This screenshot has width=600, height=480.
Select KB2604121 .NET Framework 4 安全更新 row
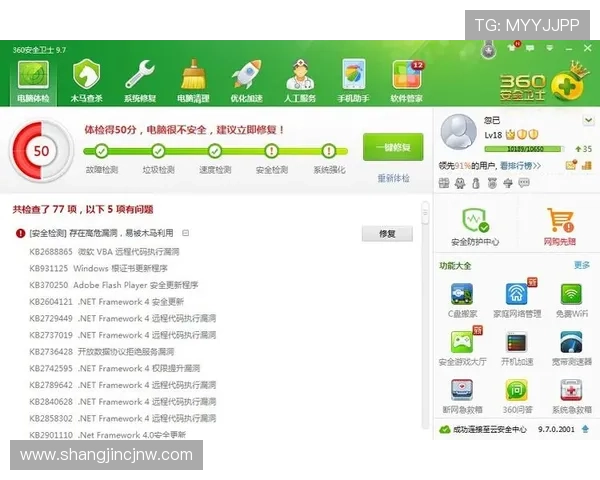click(106, 302)
